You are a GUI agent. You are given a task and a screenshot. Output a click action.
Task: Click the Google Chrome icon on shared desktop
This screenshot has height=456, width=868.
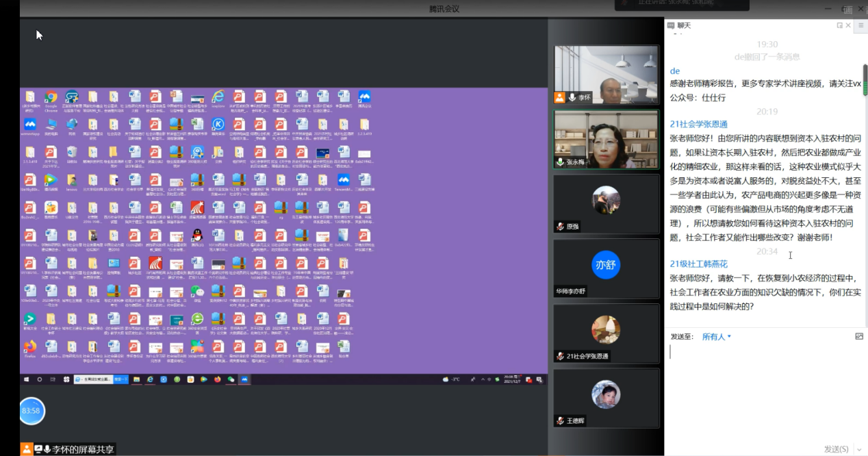tap(51, 98)
